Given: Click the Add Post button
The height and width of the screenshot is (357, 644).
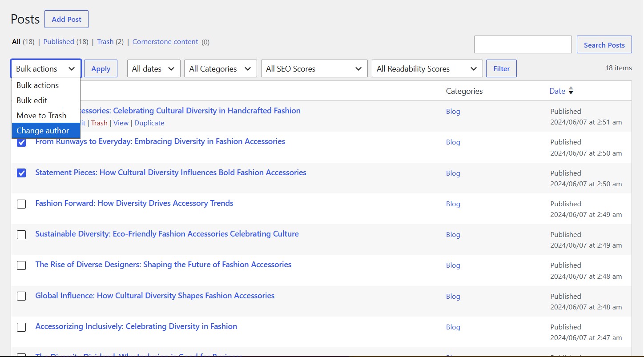Looking at the screenshot, I should [67, 19].
